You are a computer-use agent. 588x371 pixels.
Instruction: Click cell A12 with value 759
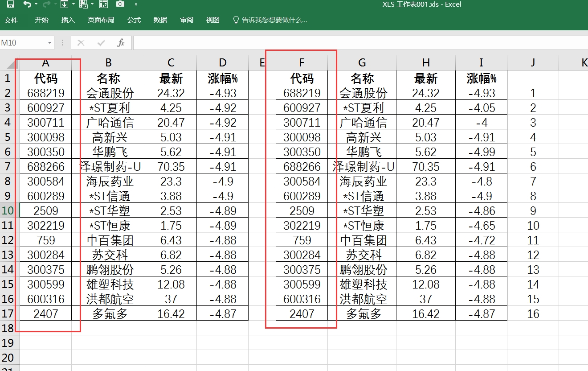pyautogui.click(x=45, y=240)
